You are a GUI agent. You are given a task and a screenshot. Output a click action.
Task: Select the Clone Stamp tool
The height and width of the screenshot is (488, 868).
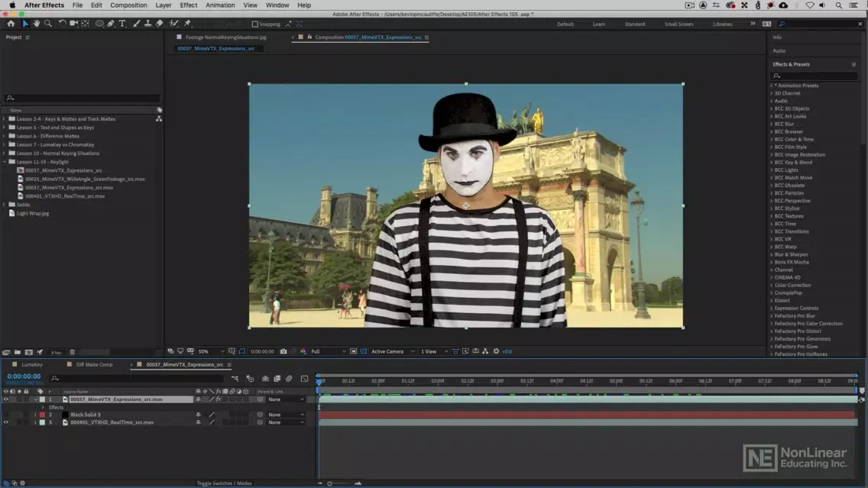[x=147, y=24]
